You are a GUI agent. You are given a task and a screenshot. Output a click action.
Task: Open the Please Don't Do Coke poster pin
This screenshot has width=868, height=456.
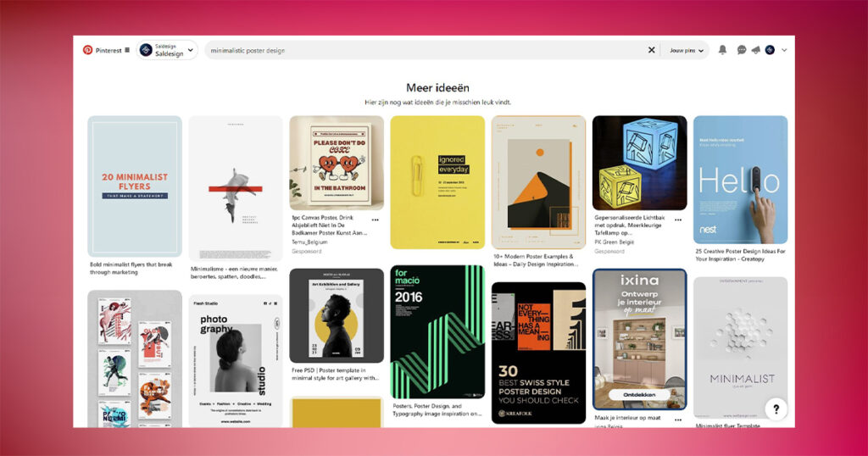tap(337, 164)
